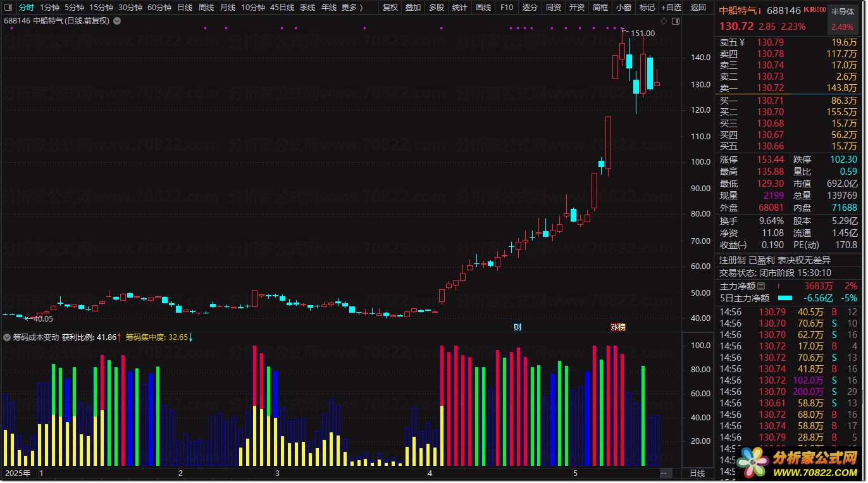
Task: Toggle 复权 price adjustment
Action: pyautogui.click(x=390, y=8)
